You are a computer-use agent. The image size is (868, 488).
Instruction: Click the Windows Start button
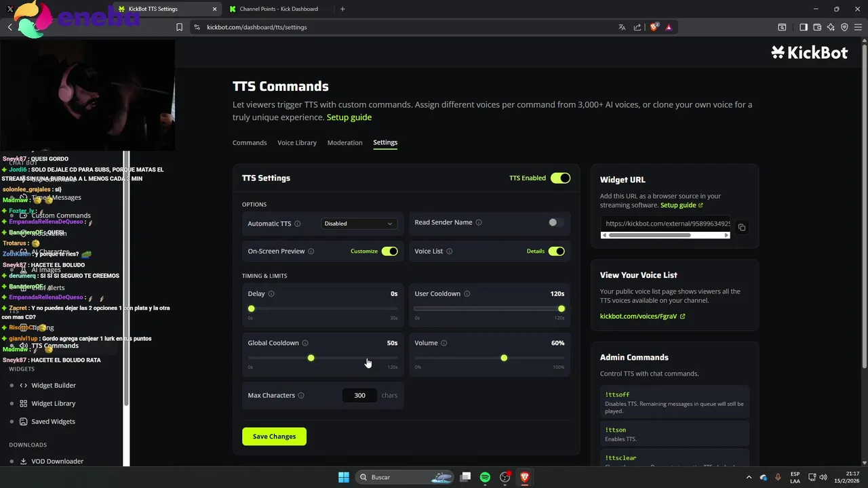click(x=343, y=477)
